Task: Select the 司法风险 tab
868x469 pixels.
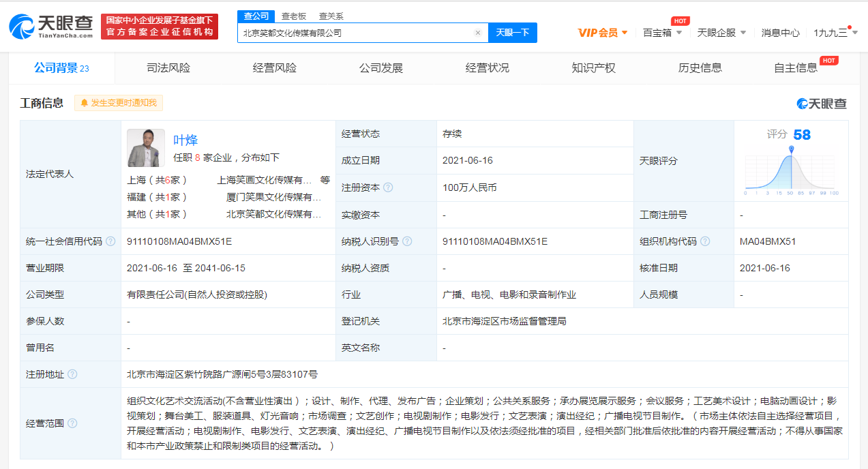Action: pos(168,67)
